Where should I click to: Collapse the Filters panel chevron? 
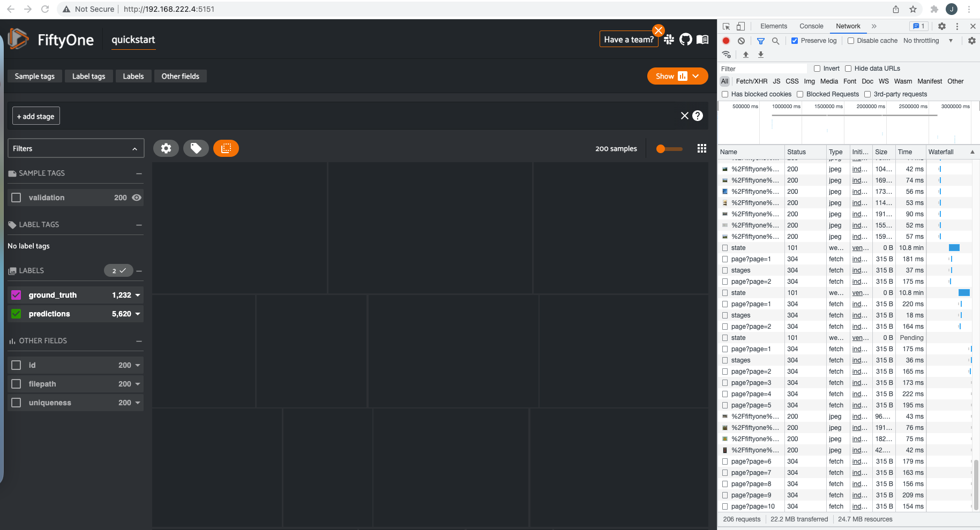click(134, 148)
